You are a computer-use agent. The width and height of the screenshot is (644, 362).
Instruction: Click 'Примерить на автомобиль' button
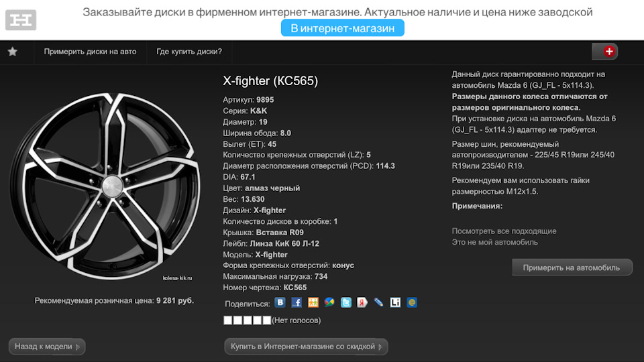tap(572, 267)
